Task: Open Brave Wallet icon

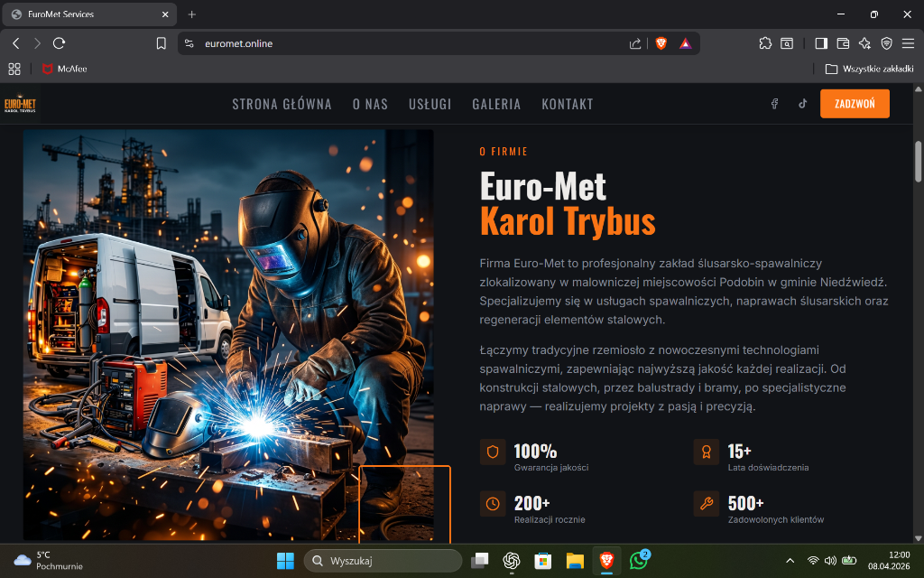Action: 843,43
